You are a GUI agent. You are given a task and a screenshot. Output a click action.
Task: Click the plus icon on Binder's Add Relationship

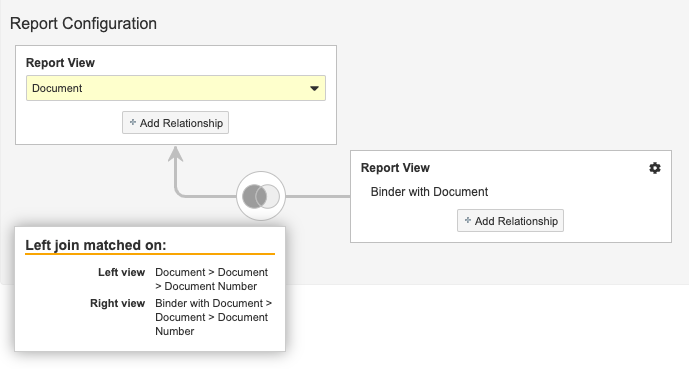[468, 221]
